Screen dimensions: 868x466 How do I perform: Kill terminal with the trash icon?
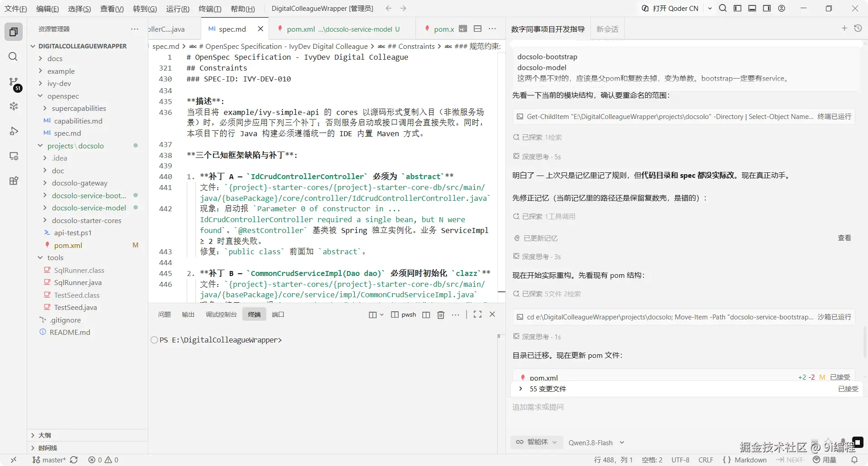[441, 314]
